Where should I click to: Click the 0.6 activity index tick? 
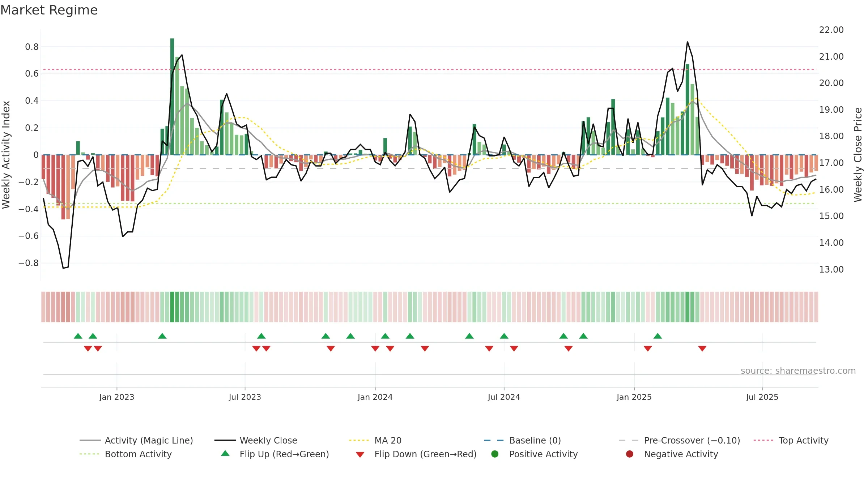(x=32, y=74)
